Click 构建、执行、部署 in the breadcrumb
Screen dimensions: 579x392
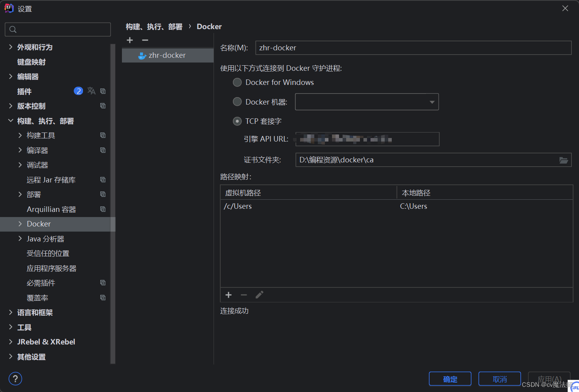(154, 26)
